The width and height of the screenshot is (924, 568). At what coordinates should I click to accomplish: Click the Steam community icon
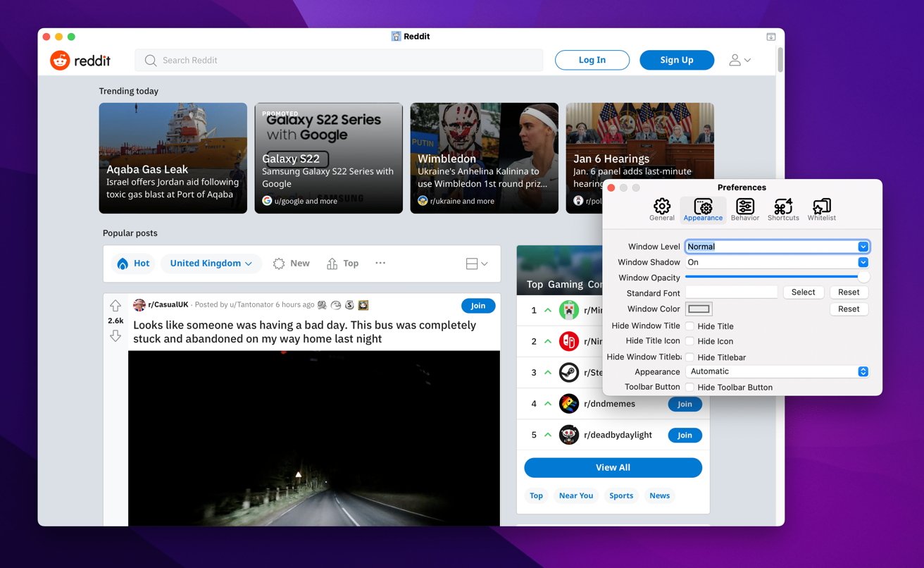point(569,372)
